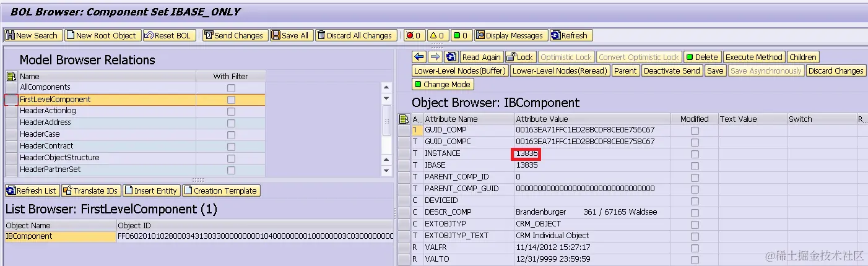Click the row selector for FirstLevelComponent

11,100
